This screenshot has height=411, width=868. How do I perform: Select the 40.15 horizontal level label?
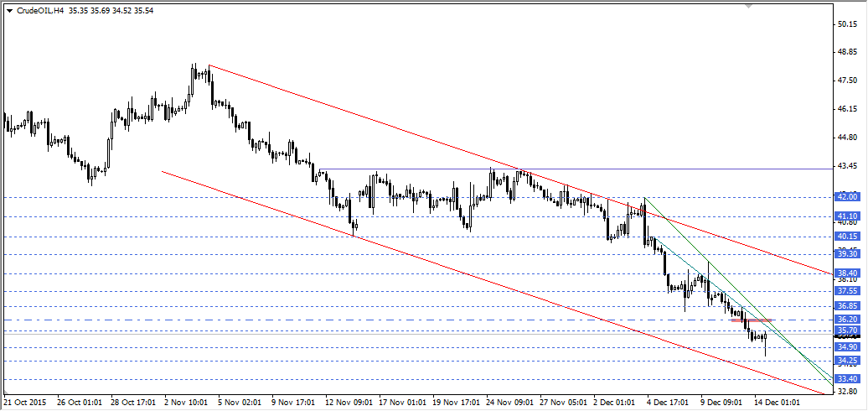[x=847, y=237]
